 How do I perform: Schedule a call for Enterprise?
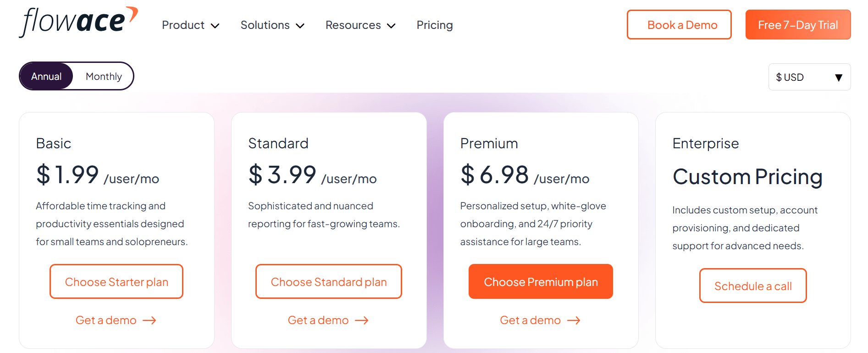click(753, 286)
